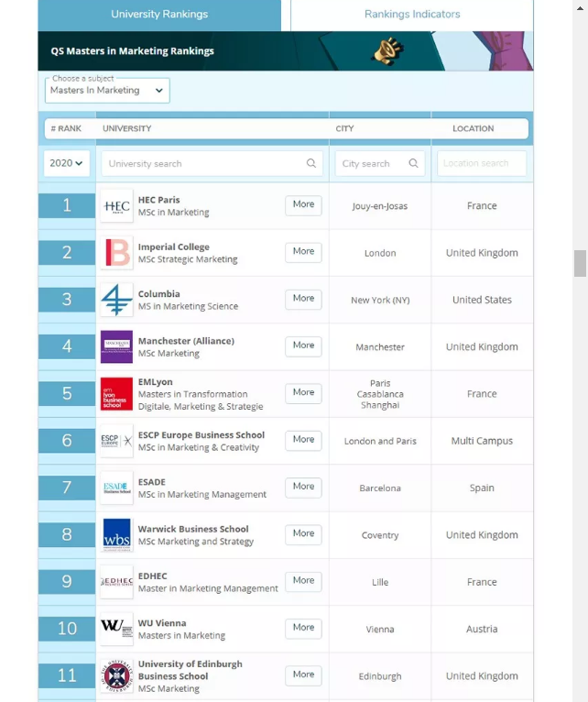Click the CITY column header
The height and width of the screenshot is (702, 588).
tap(344, 129)
